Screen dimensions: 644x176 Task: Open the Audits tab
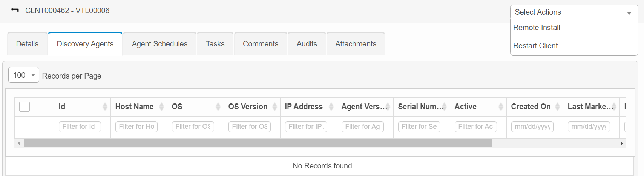click(307, 44)
